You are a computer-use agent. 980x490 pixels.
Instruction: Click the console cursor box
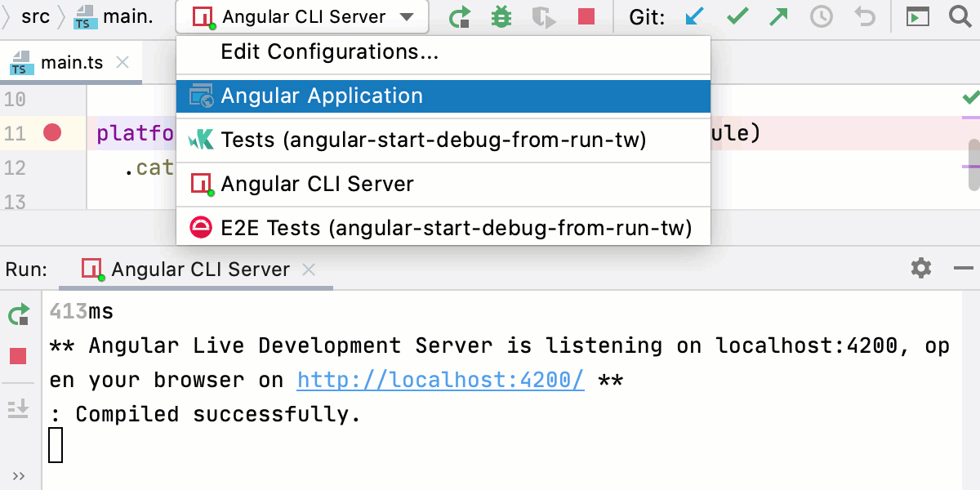[56, 445]
